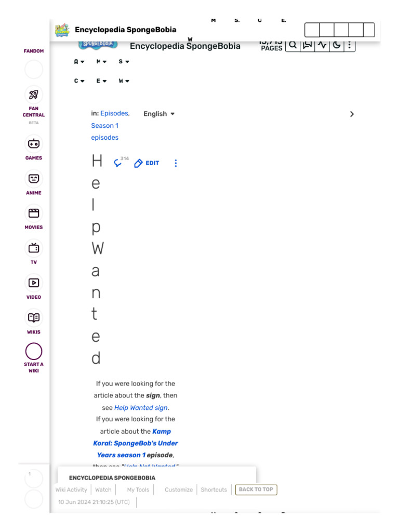Click ENCYCLOPEDIA SPONGEBOBIA footer heading
Image resolution: width=399 pixels, height=532 pixels.
point(112,478)
